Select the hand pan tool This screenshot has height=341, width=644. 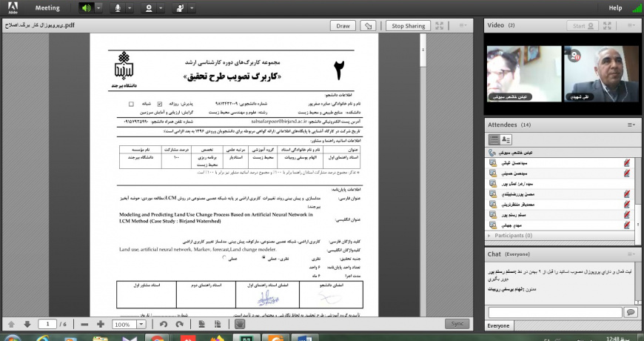(x=240, y=324)
